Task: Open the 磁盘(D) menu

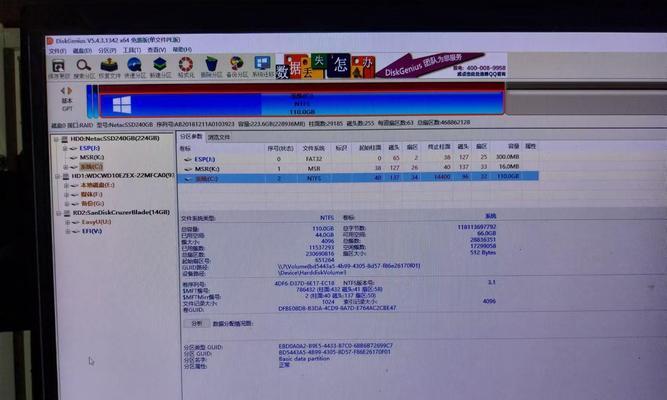Action: [82, 51]
